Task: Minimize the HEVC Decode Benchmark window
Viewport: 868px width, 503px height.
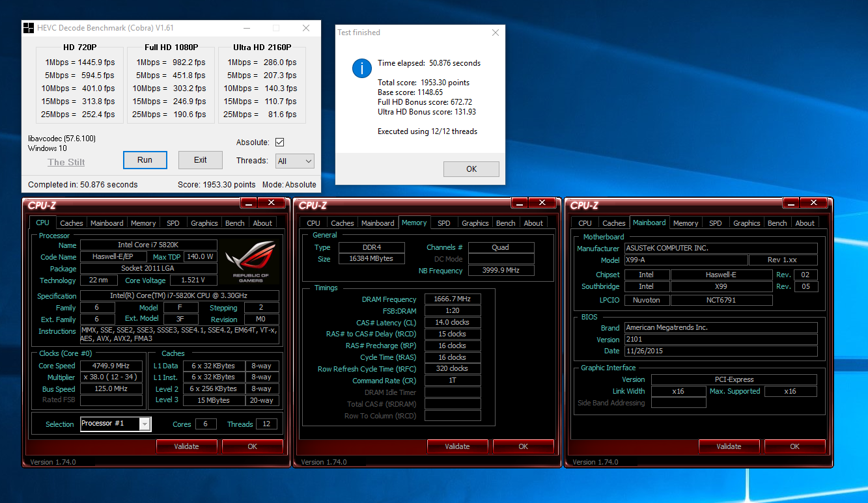Action: pos(246,28)
